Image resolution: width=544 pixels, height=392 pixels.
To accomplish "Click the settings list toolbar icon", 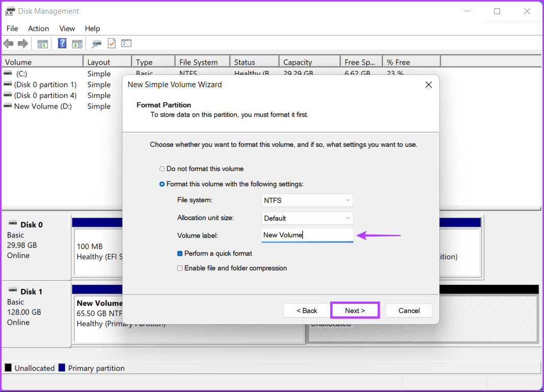I will click(x=126, y=43).
